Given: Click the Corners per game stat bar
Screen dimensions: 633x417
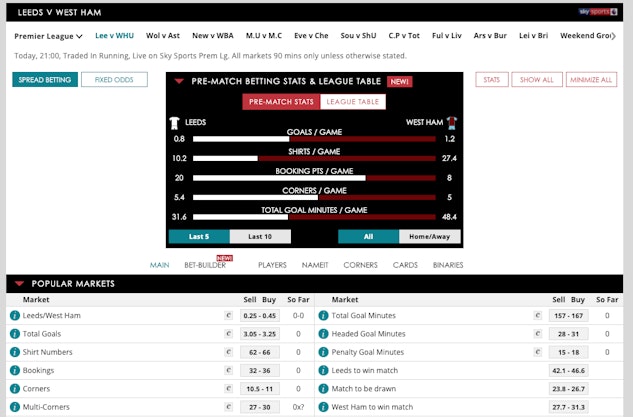Looking at the screenshot, I should pyautogui.click(x=317, y=198).
